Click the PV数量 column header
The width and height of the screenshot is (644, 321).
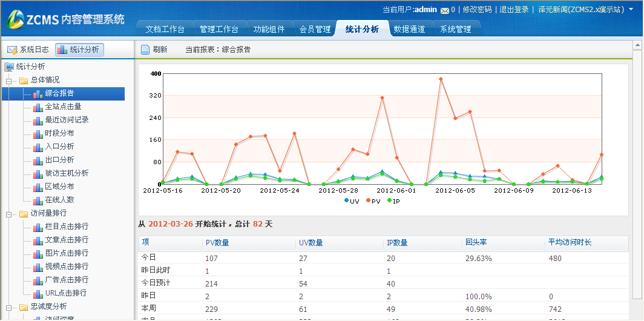point(217,243)
